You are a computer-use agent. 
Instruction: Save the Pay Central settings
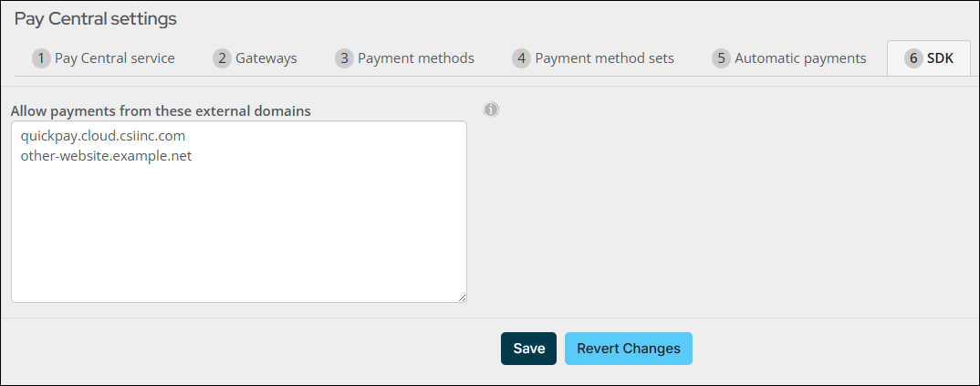tap(528, 349)
